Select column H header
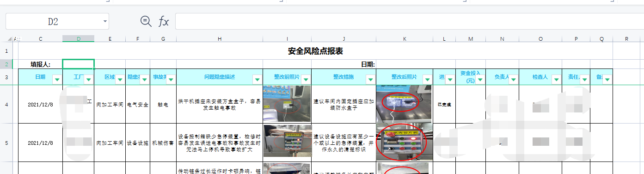644x174 pixels. pyautogui.click(x=220, y=39)
